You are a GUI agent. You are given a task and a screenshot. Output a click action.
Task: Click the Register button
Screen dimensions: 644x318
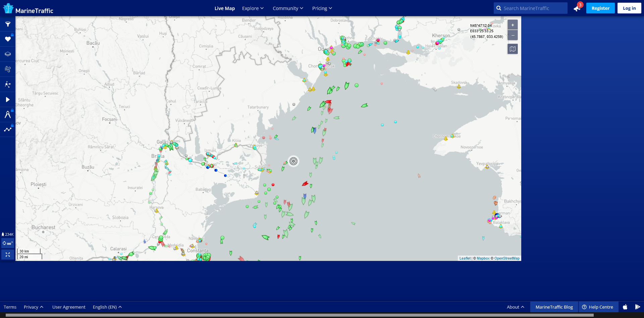click(x=600, y=8)
